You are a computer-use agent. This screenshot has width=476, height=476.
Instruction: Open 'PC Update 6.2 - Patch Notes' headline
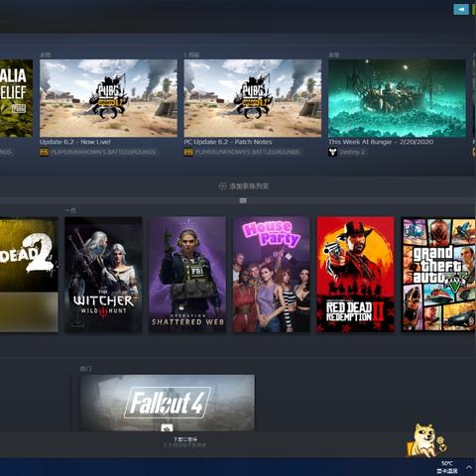click(228, 142)
